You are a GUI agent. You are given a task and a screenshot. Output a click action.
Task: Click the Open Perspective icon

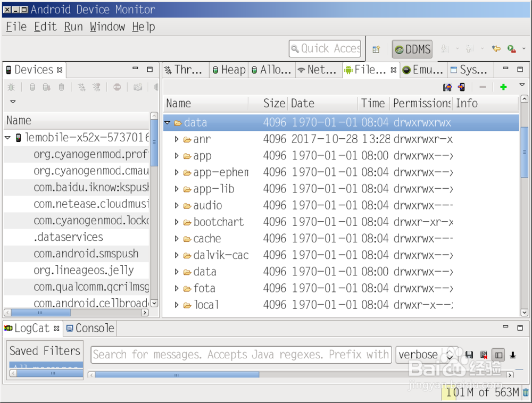click(376, 49)
